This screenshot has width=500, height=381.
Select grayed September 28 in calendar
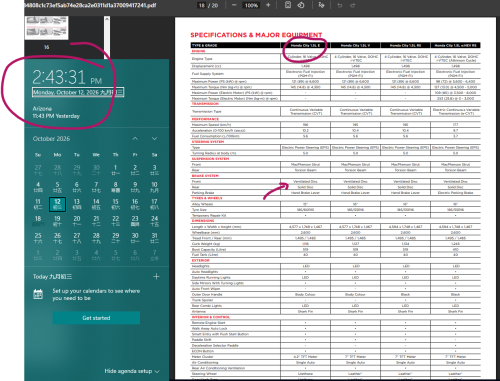pos(57,170)
